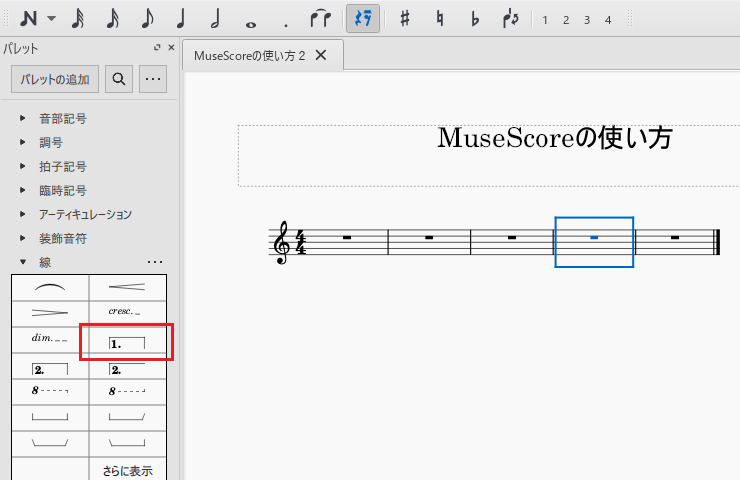
Task: Flip note stem direction
Action: 510,19
